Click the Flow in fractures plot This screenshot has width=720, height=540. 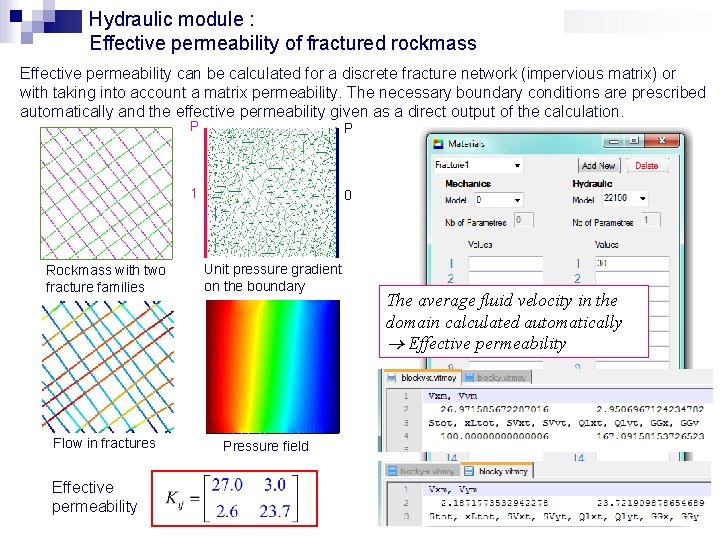107,366
